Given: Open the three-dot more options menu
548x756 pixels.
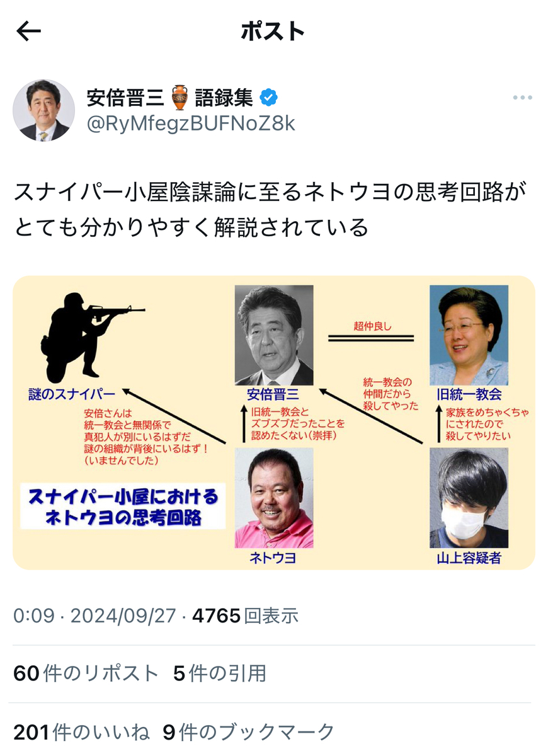Looking at the screenshot, I should 522,98.
